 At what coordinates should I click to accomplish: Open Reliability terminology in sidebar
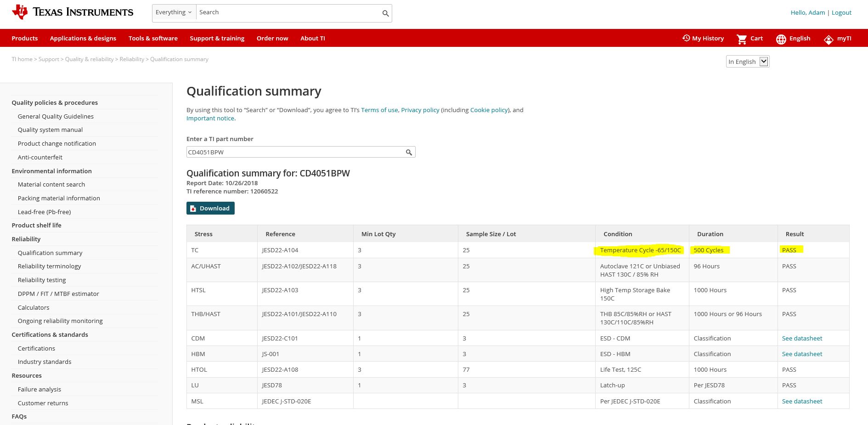click(49, 266)
